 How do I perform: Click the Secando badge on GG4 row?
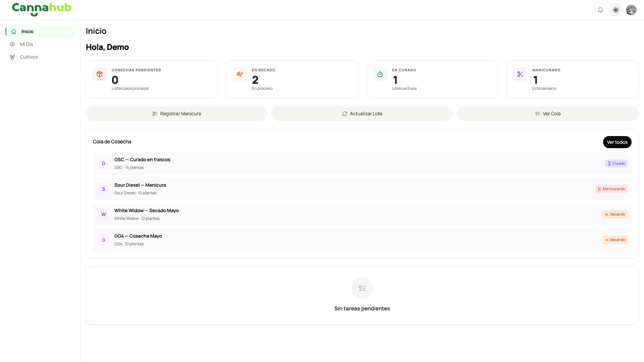pyautogui.click(x=615, y=240)
